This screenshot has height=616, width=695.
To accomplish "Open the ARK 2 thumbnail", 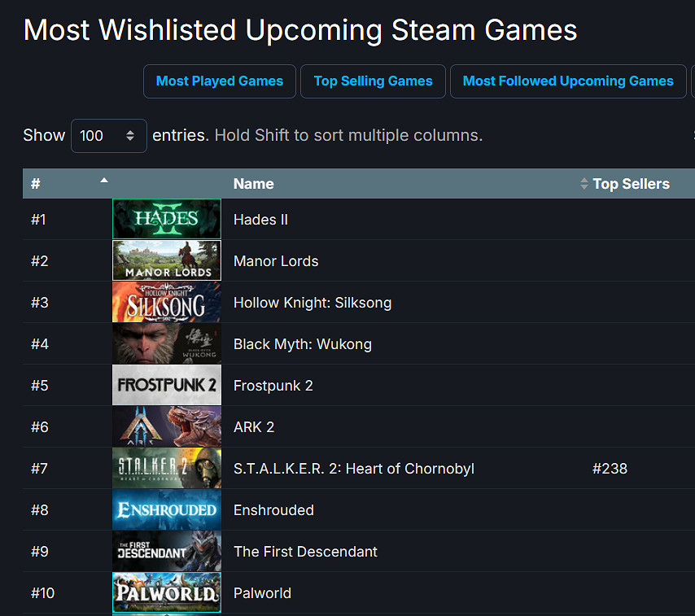I will (166, 426).
